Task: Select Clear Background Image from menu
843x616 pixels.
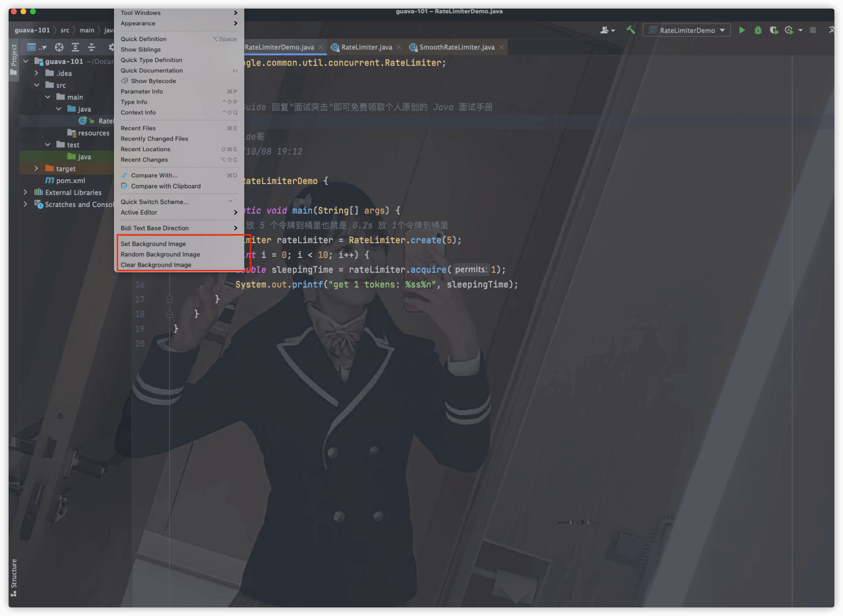Action: pos(156,265)
